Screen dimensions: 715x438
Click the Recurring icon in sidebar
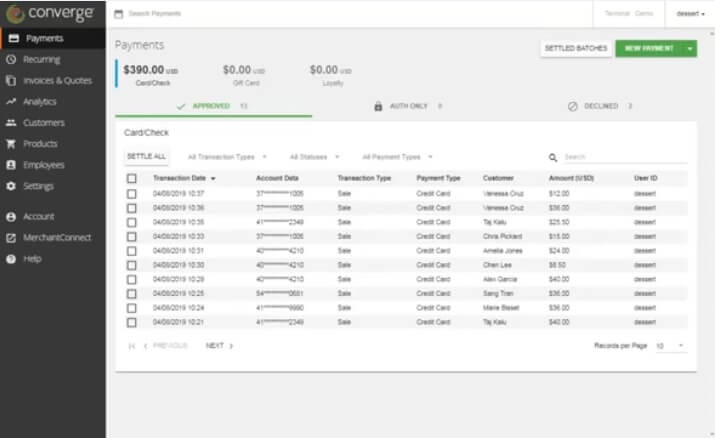click(x=11, y=60)
